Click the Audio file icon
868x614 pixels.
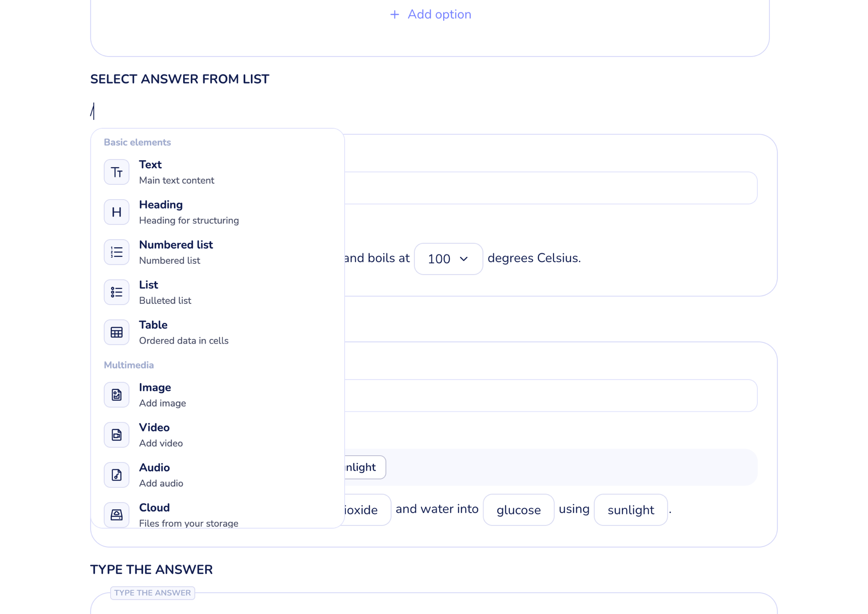point(116,475)
